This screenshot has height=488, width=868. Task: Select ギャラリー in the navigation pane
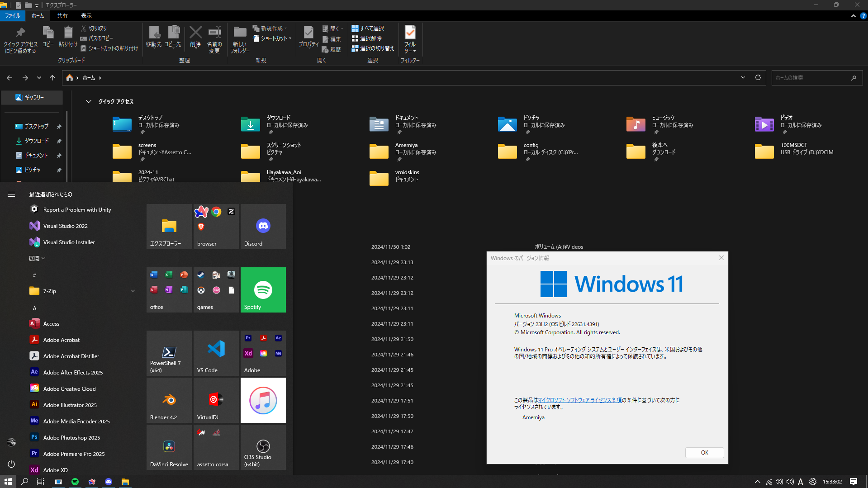(x=32, y=98)
